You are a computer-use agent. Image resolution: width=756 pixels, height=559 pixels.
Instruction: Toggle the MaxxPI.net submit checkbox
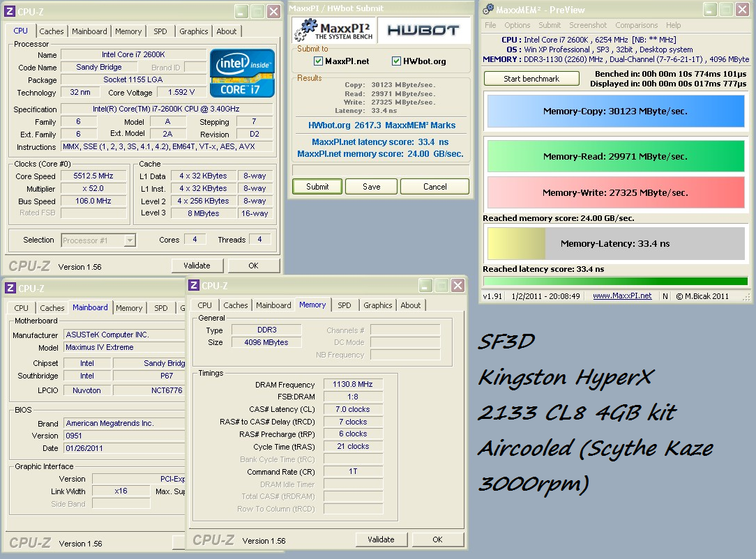[318, 61]
